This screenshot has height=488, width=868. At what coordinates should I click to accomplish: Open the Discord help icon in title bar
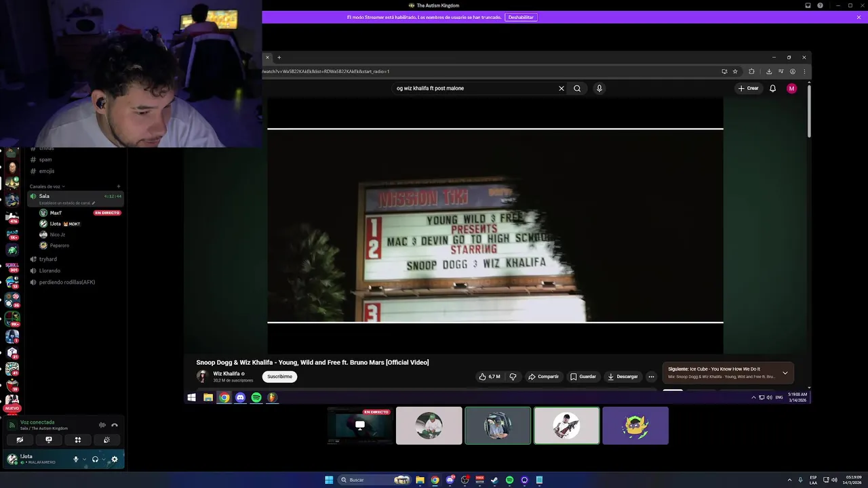point(821,5)
